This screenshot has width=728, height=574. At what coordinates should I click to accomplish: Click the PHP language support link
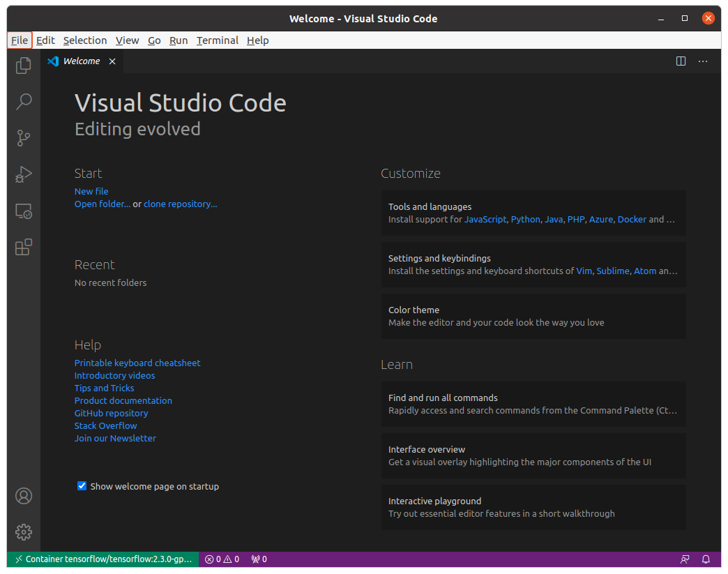[576, 219]
